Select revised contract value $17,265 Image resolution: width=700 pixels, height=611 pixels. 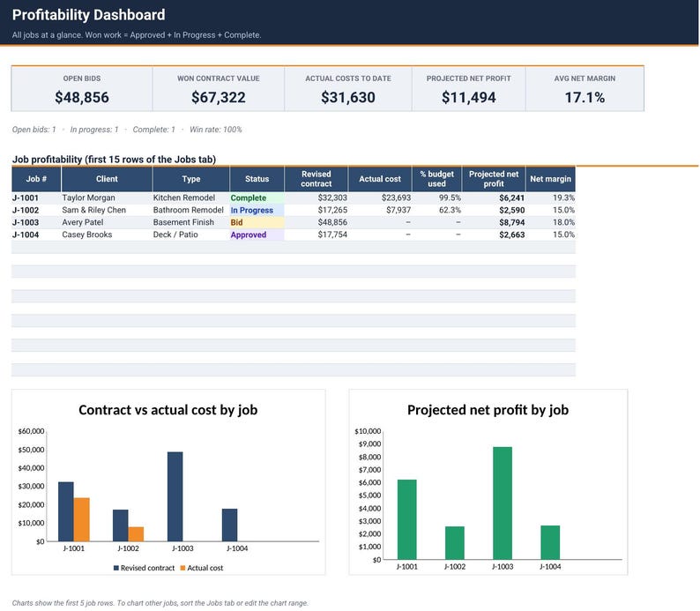pyautogui.click(x=332, y=210)
